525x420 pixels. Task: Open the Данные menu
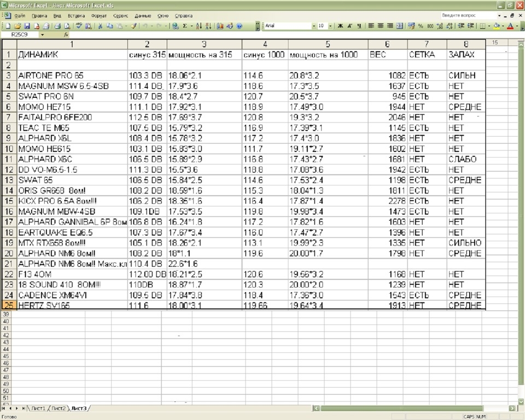tap(143, 16)
